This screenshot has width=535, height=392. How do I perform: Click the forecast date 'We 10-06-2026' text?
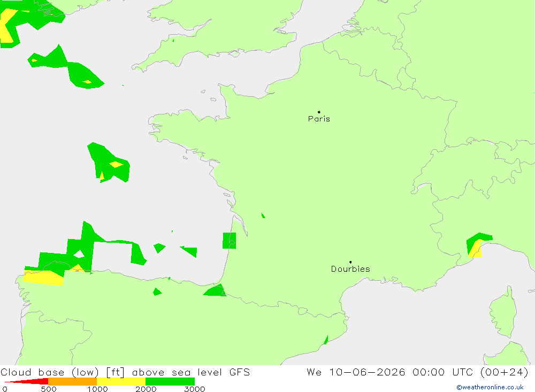click(x=356, y=372)
